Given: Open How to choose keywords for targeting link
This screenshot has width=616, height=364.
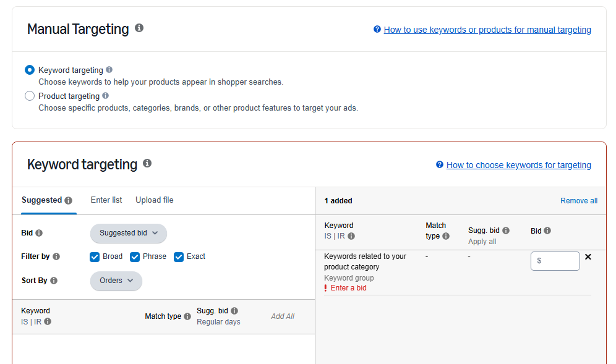Looking at the screenshot, I should (518, 165).
